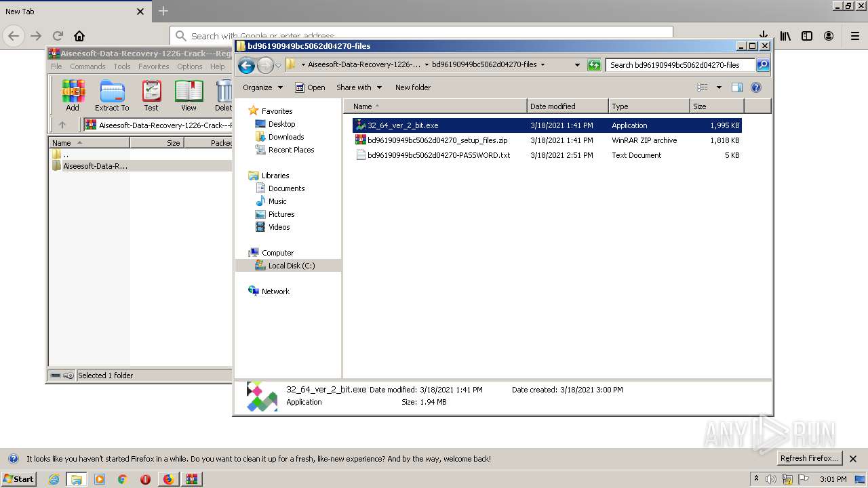The image size is (868, 488).
Task: Open the Windows Start menu
Action: [x=19, y=479]
